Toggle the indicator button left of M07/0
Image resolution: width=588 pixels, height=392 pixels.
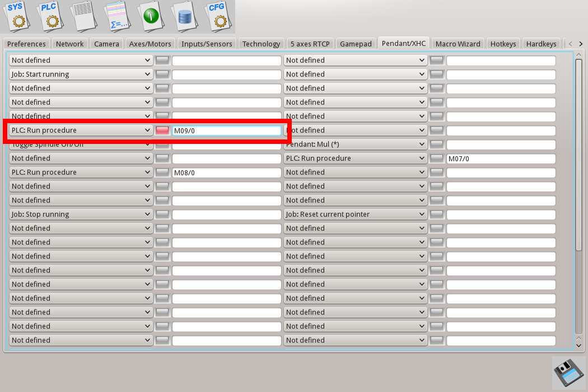point(437,158)
